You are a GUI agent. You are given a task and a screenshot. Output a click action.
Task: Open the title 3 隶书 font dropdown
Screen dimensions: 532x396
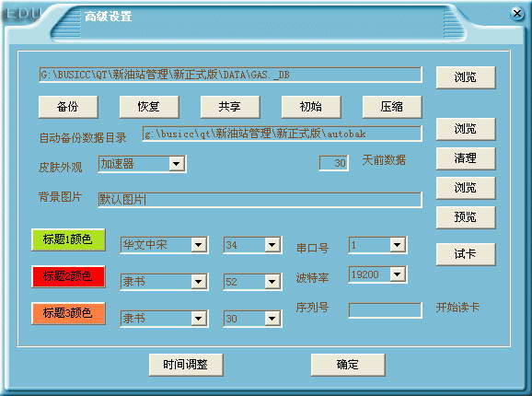click(x=199, y=319)
